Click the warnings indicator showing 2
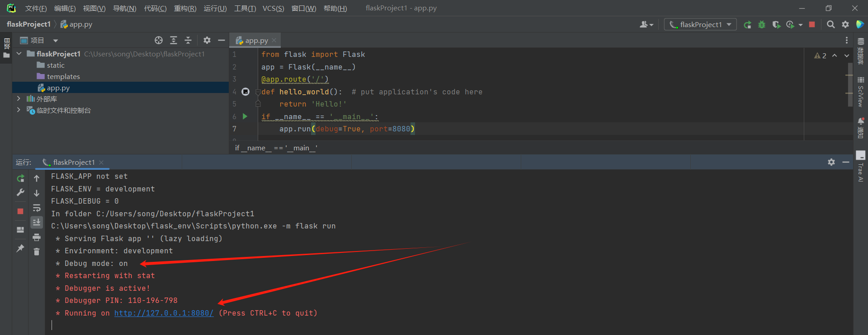Screen dimensions: 868x335 pyautogui.click(x=820, y=56)
